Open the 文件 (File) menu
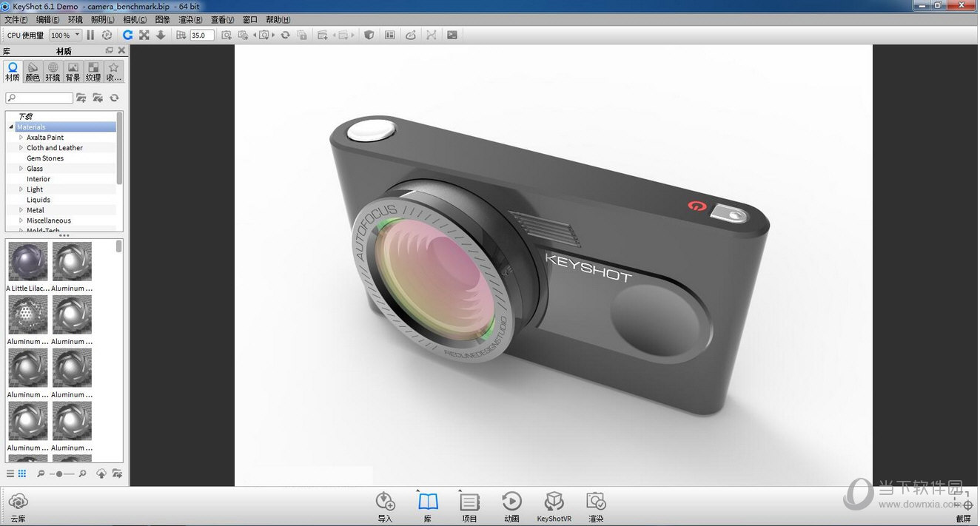Viewport: 980px width, 526px height. pyautogui.click(x=15, y=19)
